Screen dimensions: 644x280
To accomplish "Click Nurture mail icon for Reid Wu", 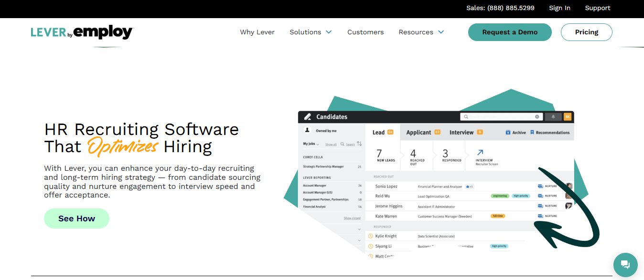I will coord(540,196).
